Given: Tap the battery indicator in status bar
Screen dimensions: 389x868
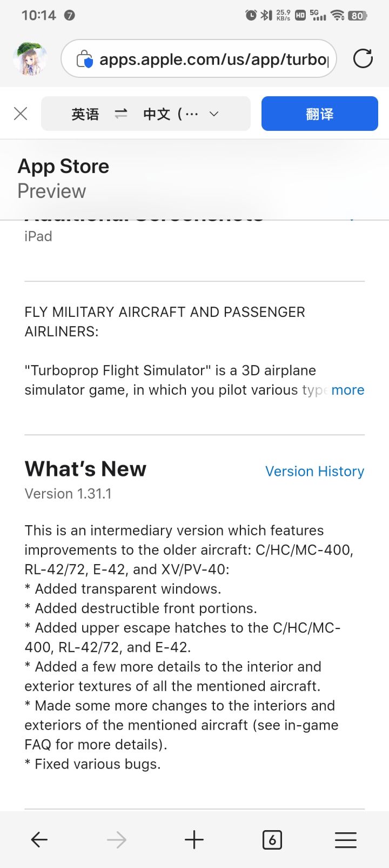Looking at the screenshot, I should (x=357, y=16).
